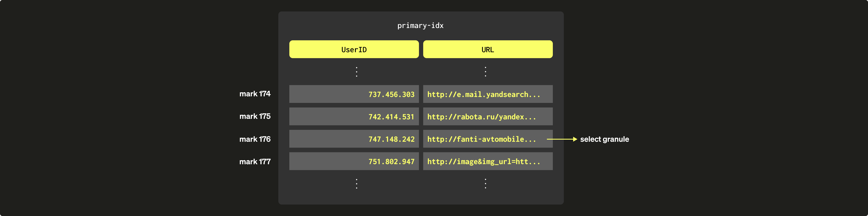The height and width of the screenshot is (216, 868).
Task: Select the mark 176 label
Action: (255, 139)
